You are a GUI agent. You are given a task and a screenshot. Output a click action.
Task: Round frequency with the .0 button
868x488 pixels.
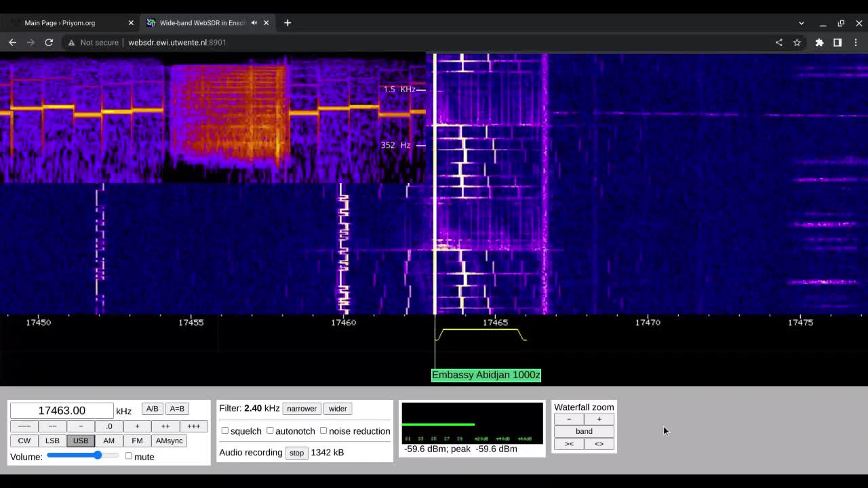pos(108,426)
